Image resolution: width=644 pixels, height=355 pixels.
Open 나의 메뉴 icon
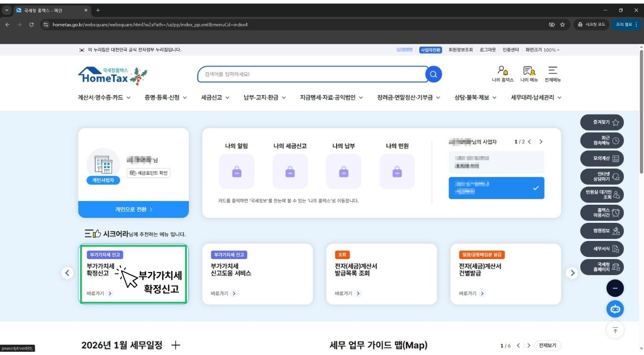tap(529, 74)
